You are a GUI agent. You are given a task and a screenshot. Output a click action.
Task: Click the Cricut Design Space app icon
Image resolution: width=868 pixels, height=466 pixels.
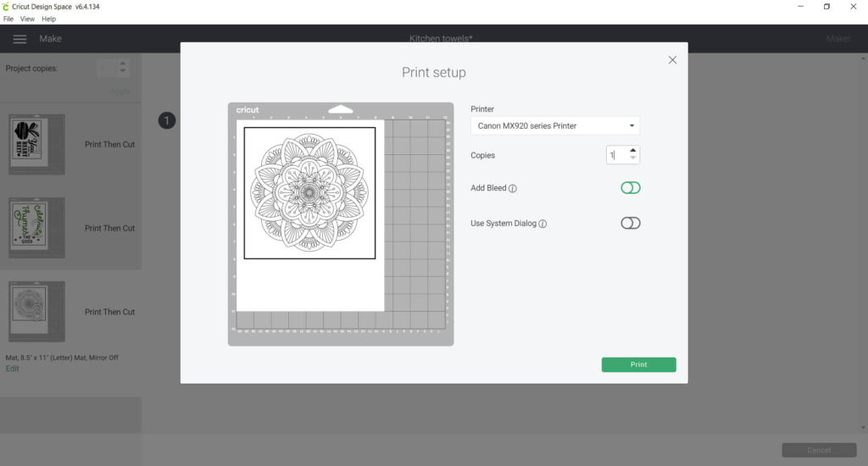tap(6, 7)
